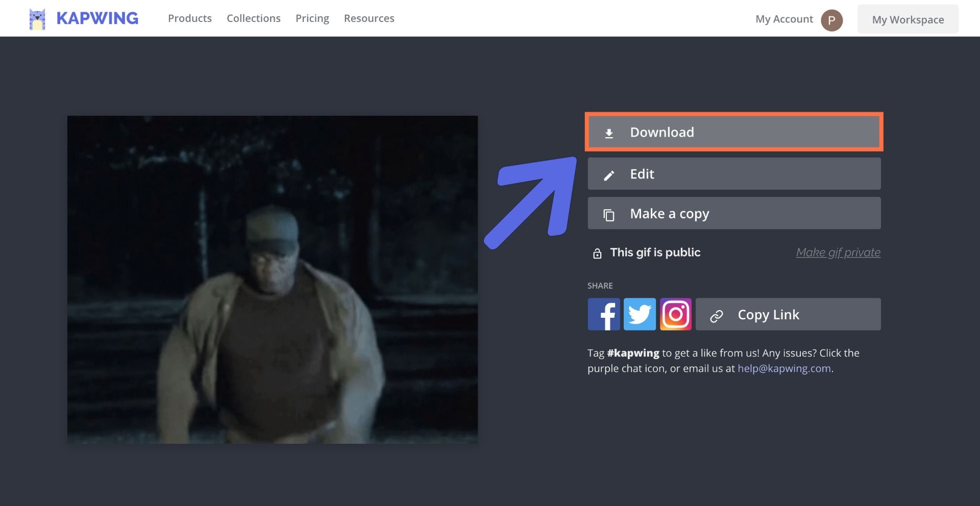Share the gif on Twitter
The height and width of the screenshot is (506, 980).
click(639, 314)
